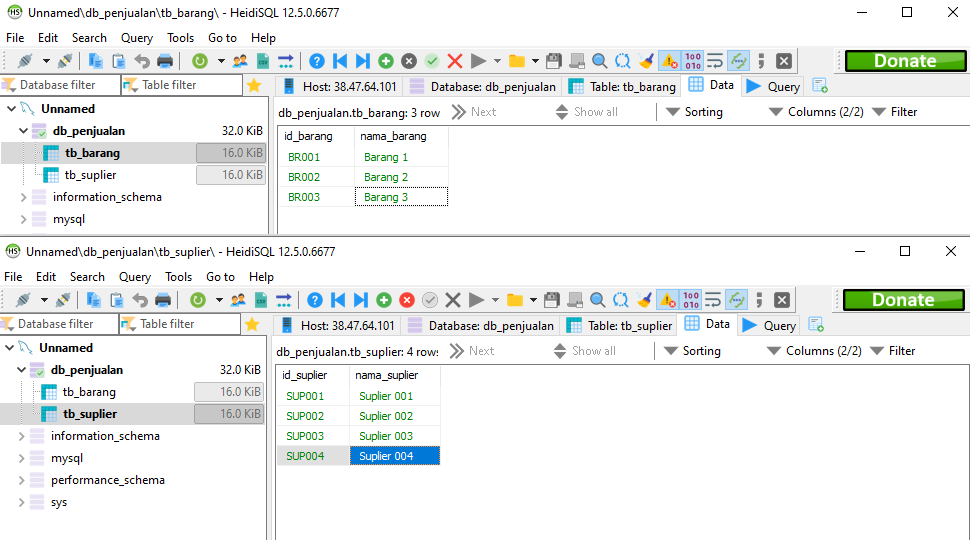This screenshot has width=970, height=540.
Task: Toggle green link button in top window toolbar
Action: point(739,61)
